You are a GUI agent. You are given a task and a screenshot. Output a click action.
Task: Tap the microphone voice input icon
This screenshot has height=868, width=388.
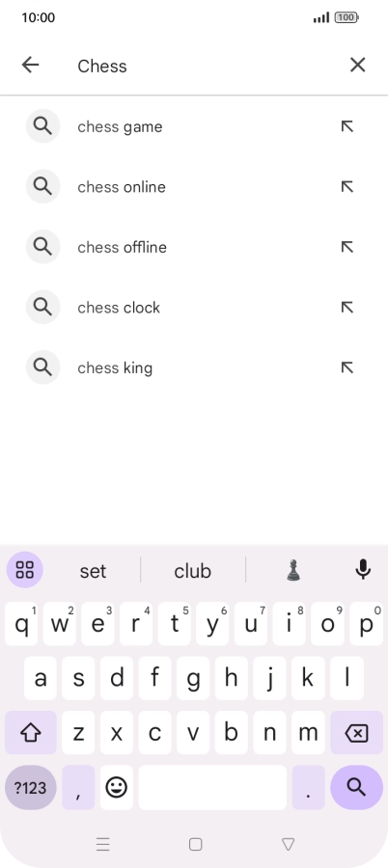[x=363, y=570]
